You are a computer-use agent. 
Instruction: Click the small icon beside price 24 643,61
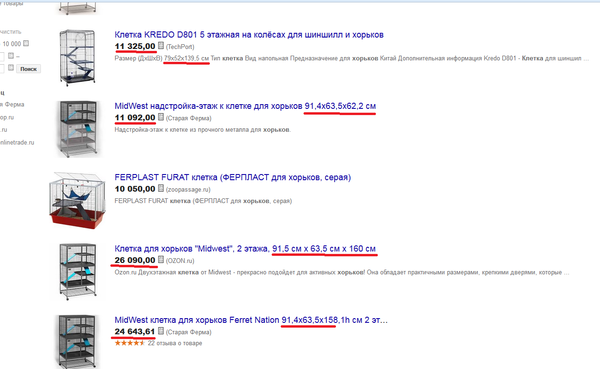(161, 331)
